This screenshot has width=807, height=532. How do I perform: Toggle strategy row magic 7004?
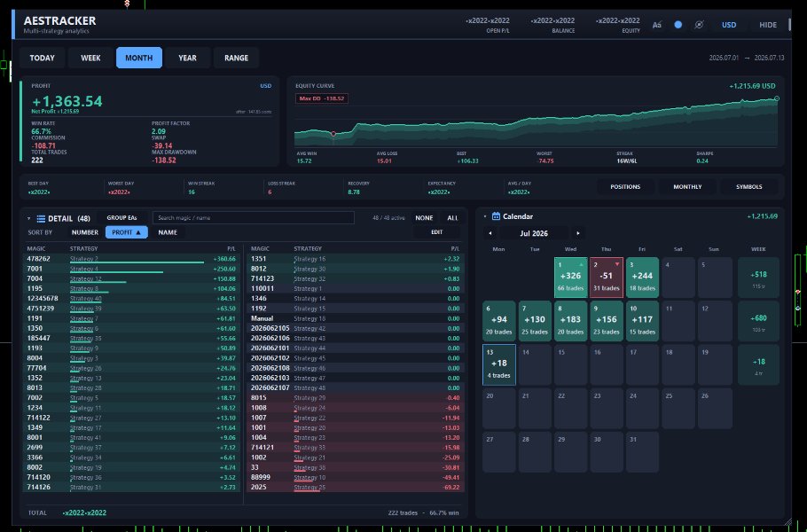[131, 278]
